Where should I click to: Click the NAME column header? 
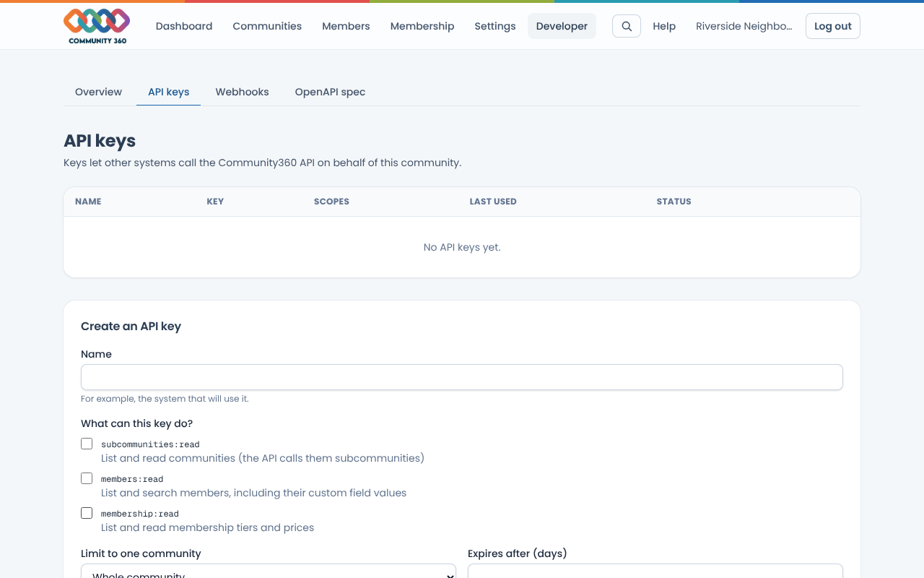(88, 202)
